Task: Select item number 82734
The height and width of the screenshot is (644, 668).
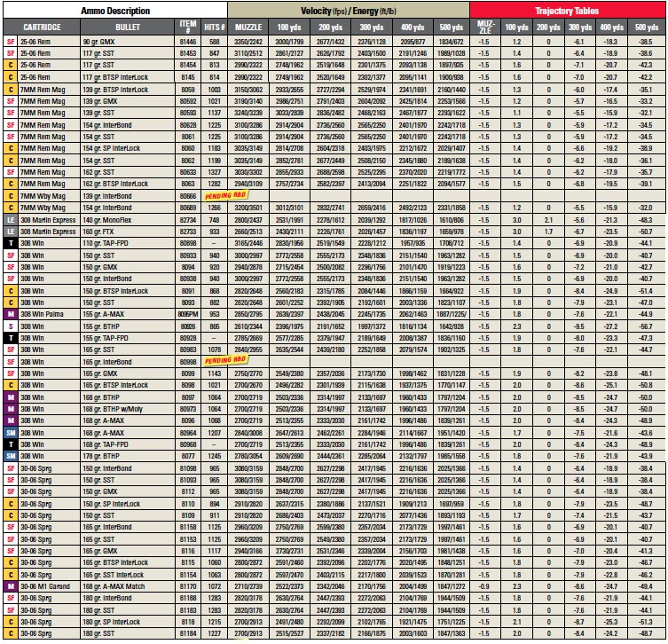Action: coord(188,220)
